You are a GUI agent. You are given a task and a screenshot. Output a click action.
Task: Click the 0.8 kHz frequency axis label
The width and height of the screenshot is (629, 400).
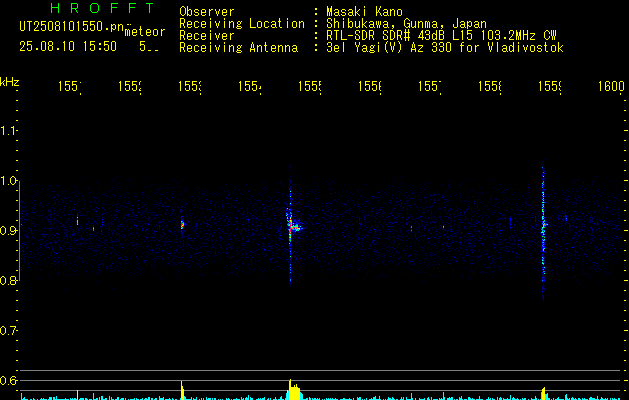(x=8, y=280)
